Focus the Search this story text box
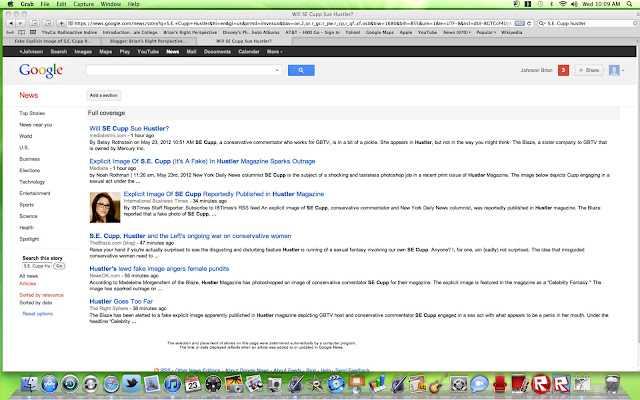 tap(37, 266)
